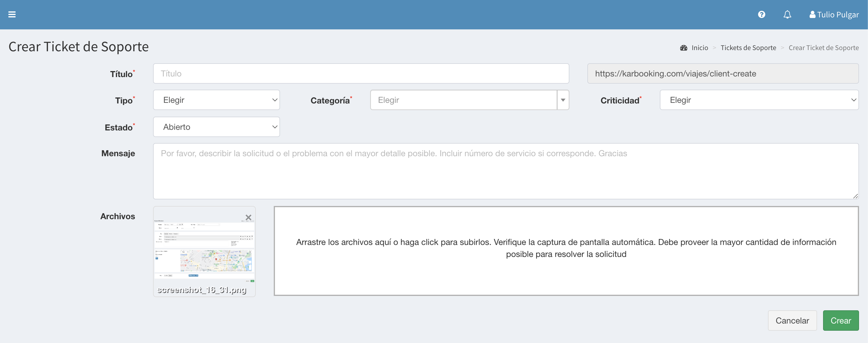Open the Tipo dropdown

[216, 100]
